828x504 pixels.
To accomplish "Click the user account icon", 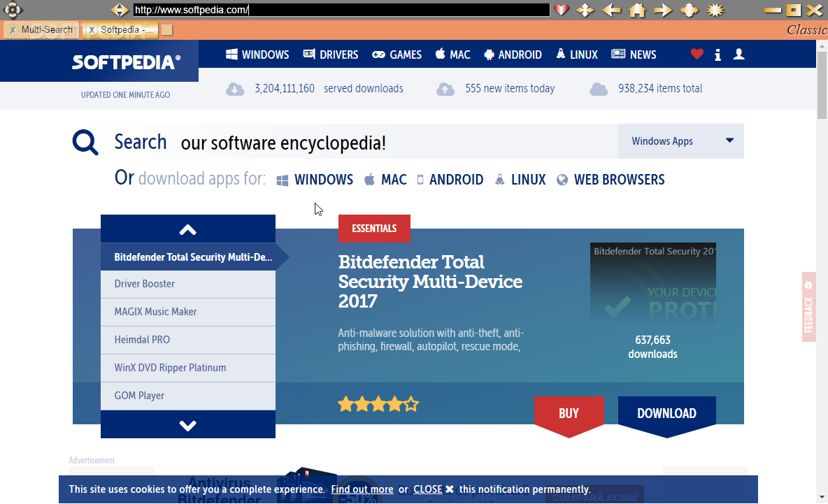I will [x=738, y=54].
